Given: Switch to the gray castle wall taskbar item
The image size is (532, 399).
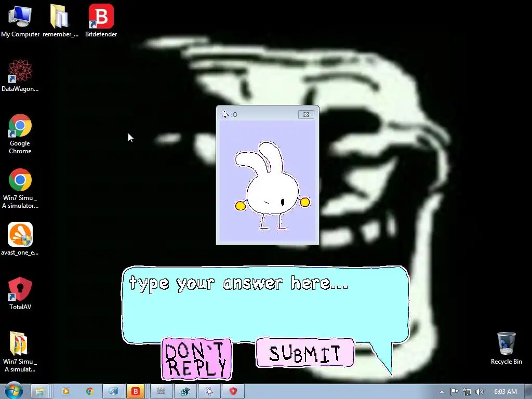Looking at the screenshot, I should [161, 392].
